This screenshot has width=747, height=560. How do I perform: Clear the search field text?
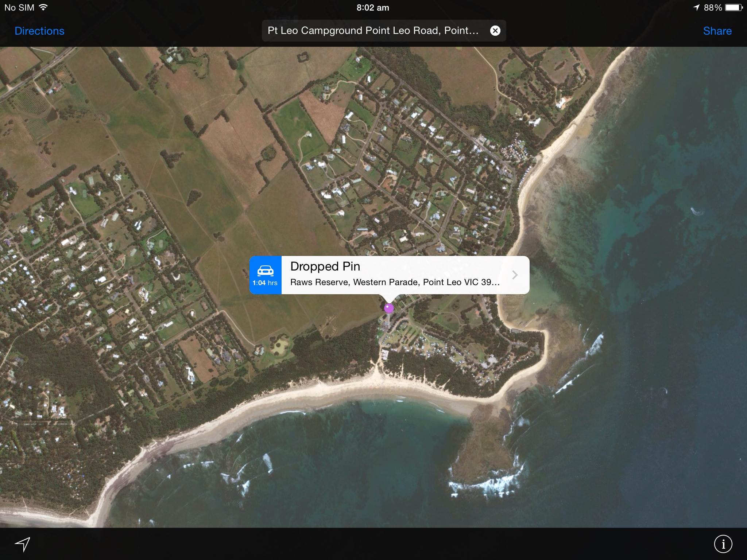pos(495,31)
